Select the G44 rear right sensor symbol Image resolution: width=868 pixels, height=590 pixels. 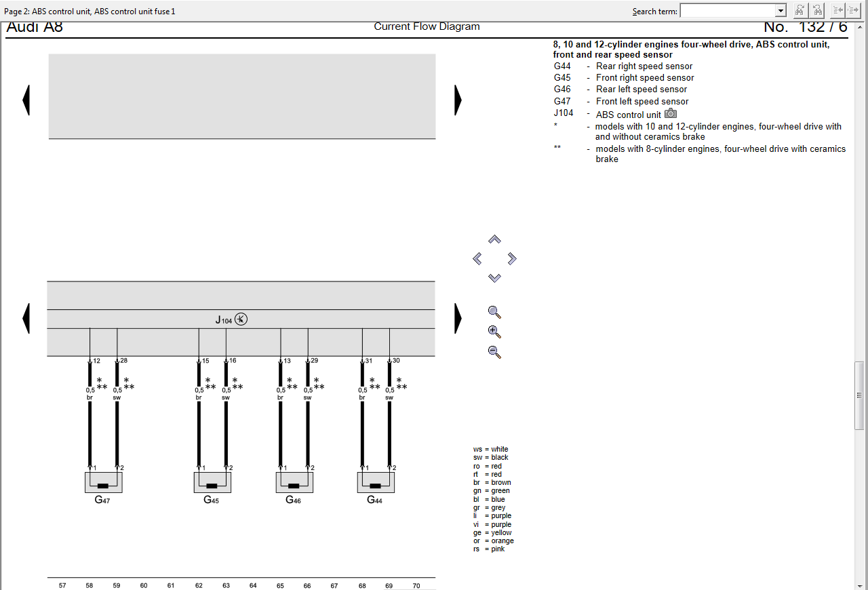coord(376,483)
